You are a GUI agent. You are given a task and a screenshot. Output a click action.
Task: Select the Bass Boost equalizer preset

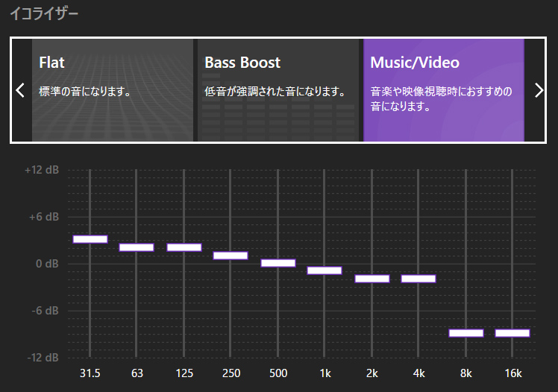[x=278, y=90]
